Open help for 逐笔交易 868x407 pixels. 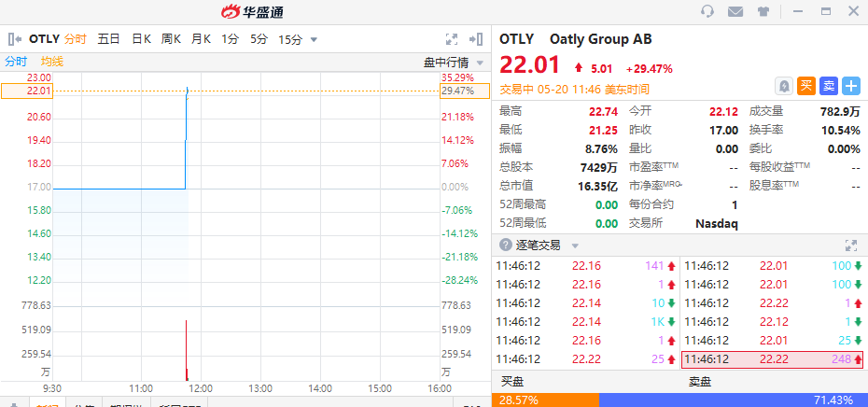pos(506,245)
